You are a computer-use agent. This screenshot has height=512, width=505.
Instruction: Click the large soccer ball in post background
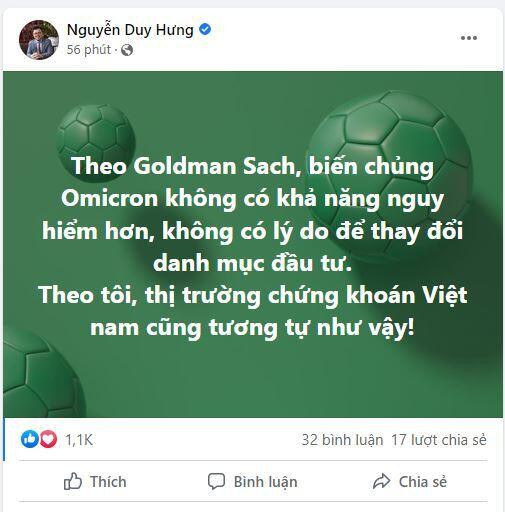click(389, 176)
